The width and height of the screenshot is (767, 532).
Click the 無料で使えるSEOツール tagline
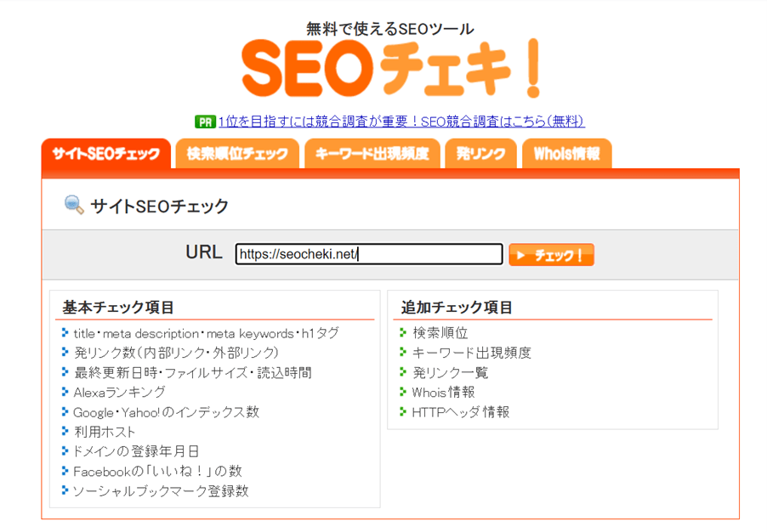tap(389, 29)
